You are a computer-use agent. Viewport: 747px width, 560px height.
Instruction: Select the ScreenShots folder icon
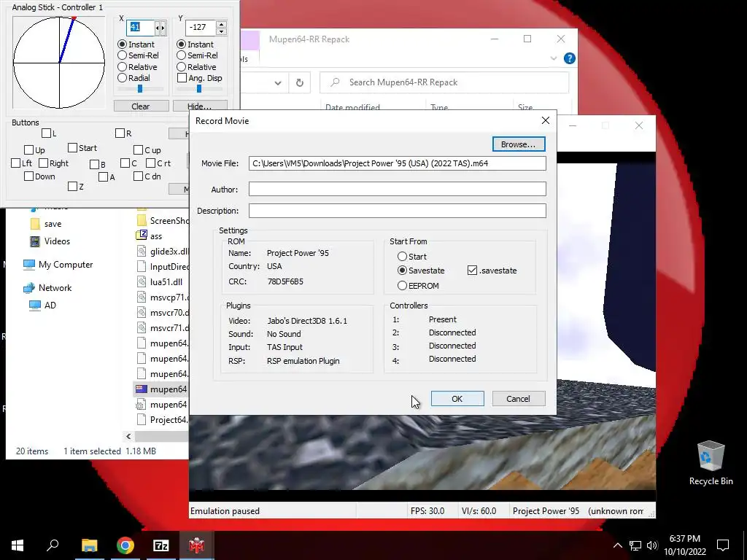tap(142, 220)
